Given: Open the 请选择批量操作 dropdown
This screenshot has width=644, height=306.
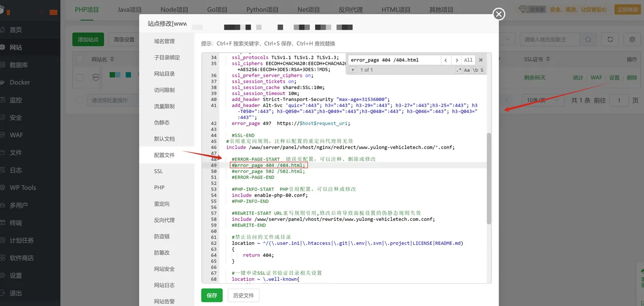Looking at the screenshot, I should [x=113, y=100].
